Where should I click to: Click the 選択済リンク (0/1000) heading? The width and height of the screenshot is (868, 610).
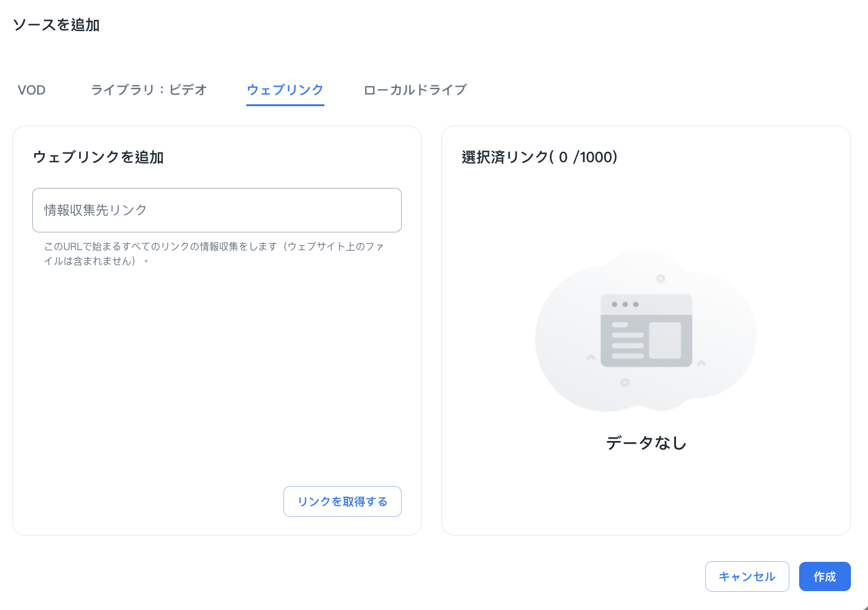click(539, 157)
